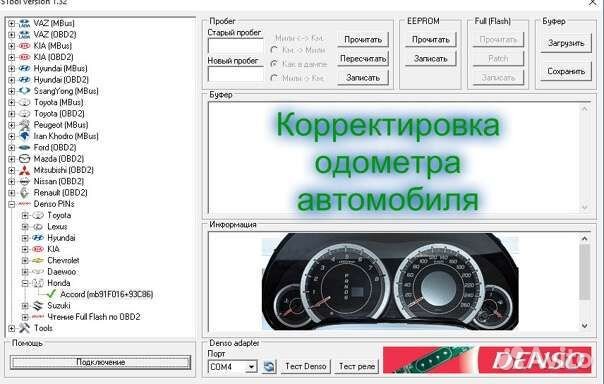Click the Hyundai (MBus) logo icon
Screen dimensions: 604x384
[24, 69]
